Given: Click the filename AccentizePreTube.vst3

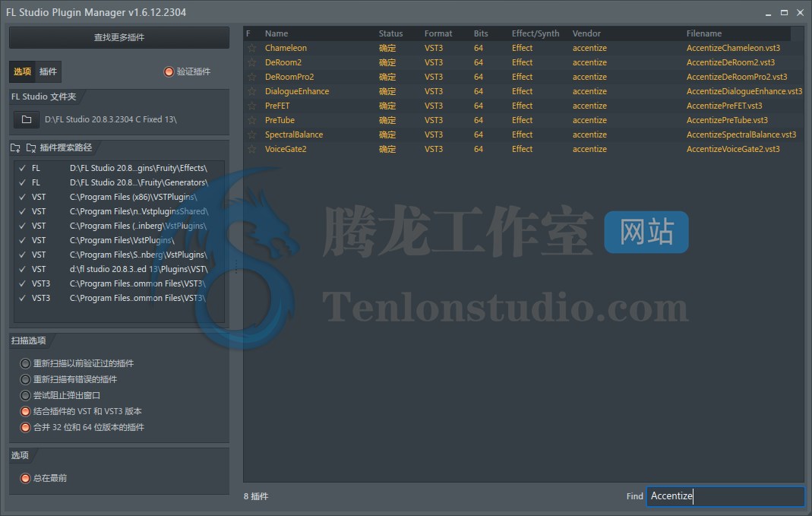Looking at the screenshot, I should point(727,121).
